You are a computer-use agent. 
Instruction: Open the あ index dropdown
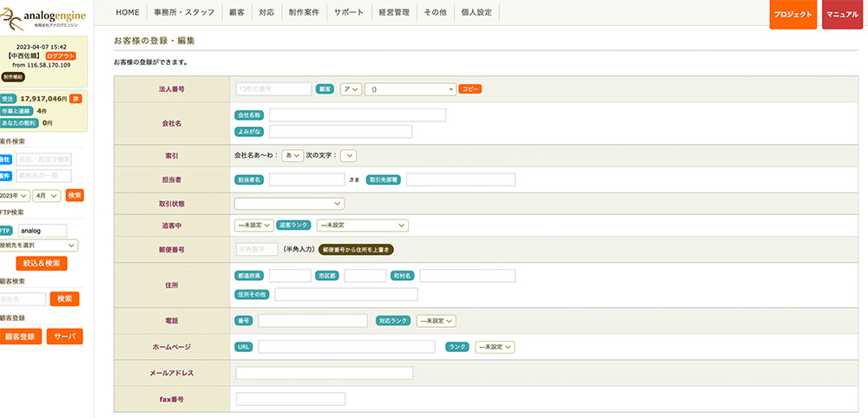[293, 156]
